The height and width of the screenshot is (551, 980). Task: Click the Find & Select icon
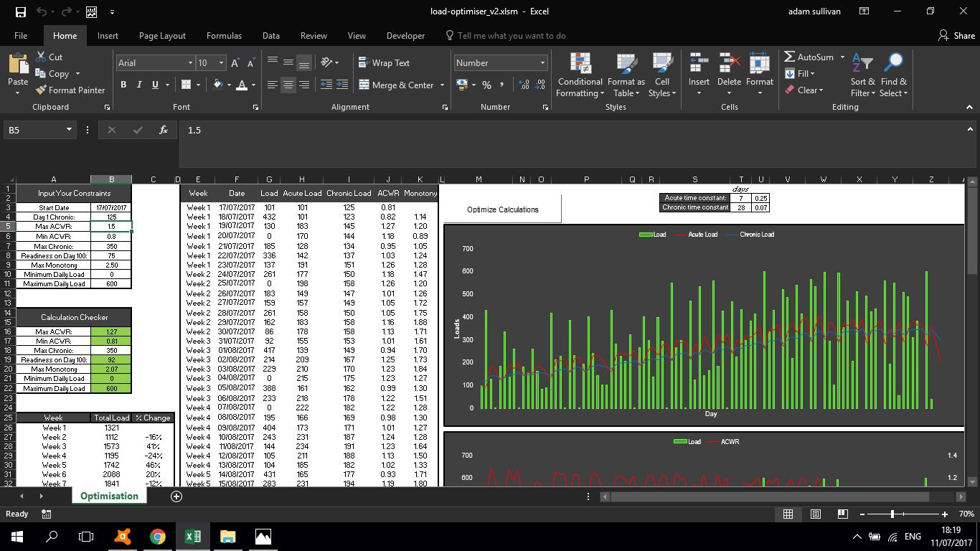893,76
